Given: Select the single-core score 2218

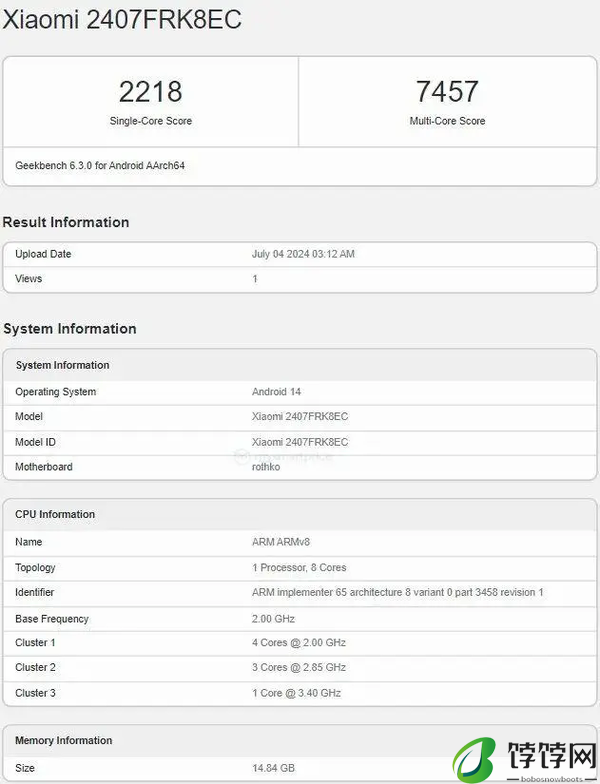Looking at the screenshot, I should pos(150,92).
